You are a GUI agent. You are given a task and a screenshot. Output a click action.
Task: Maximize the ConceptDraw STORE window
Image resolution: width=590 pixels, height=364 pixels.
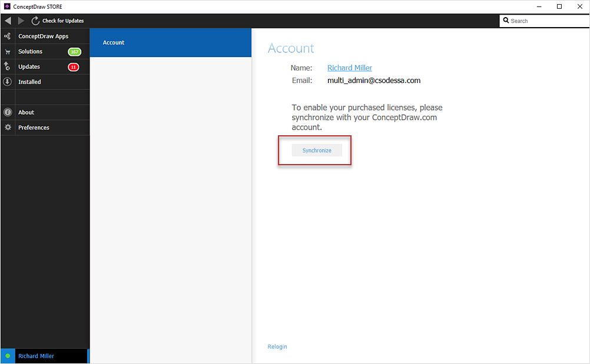tap(559, 6)
